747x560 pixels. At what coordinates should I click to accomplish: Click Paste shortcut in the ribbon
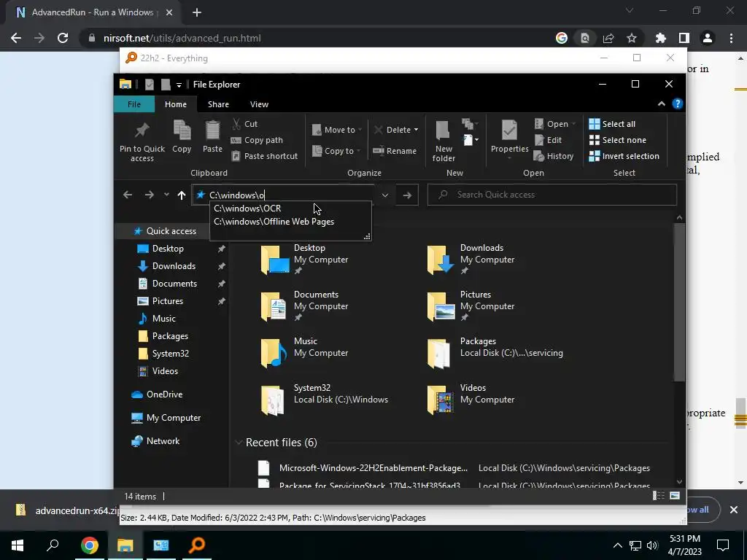(x=264, y=156)
